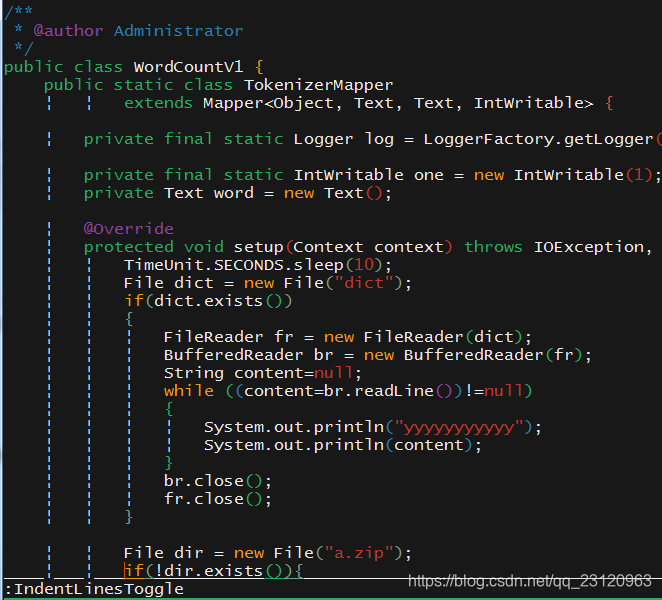Click 'System.out.println(content);' line
Screen dimensions: 662x600
(343, 445)
